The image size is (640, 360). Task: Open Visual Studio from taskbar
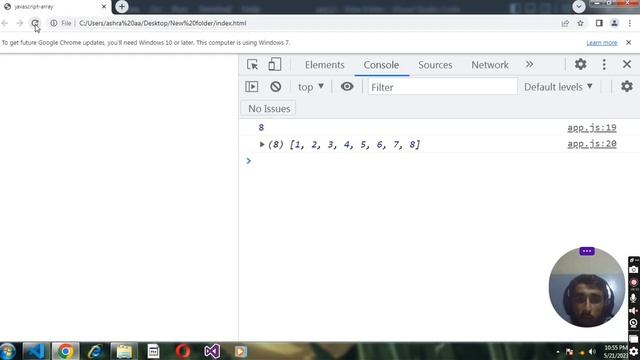coord(212,351)
